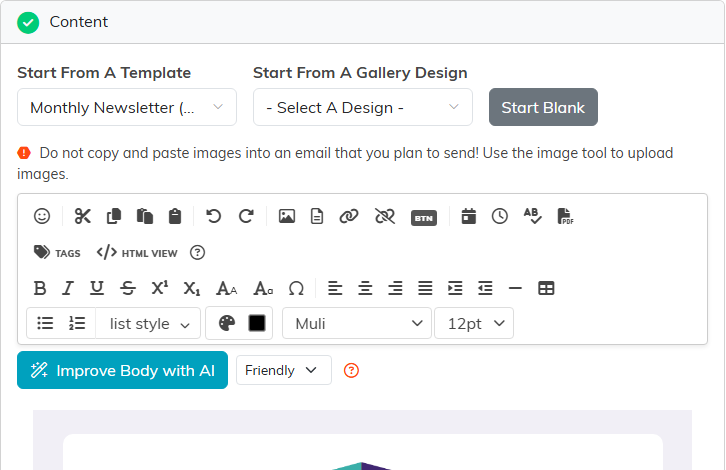Image resolution: width=726 pixels, height=470 pixels.
Task: Open the color palette tool
Action: pyautogui.click(x=226, y=323)
